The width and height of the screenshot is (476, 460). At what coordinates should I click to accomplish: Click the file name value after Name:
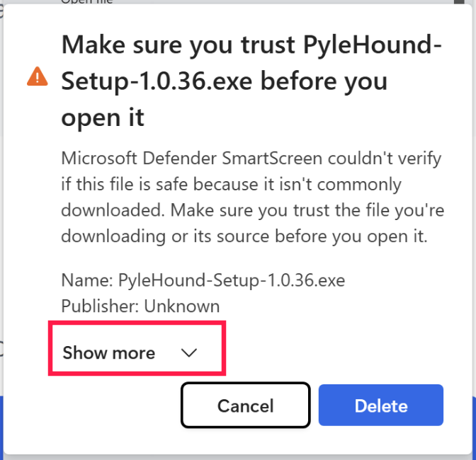(231, 280)
